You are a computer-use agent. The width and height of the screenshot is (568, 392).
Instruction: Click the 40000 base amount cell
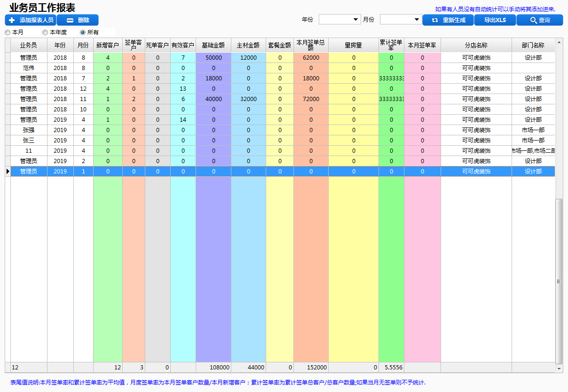click(x=213, y=99)
